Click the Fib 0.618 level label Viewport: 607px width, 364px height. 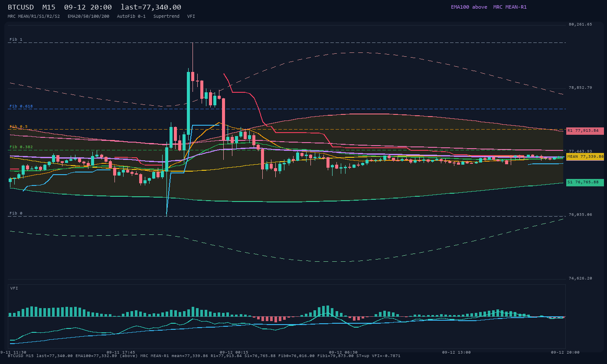21,106
